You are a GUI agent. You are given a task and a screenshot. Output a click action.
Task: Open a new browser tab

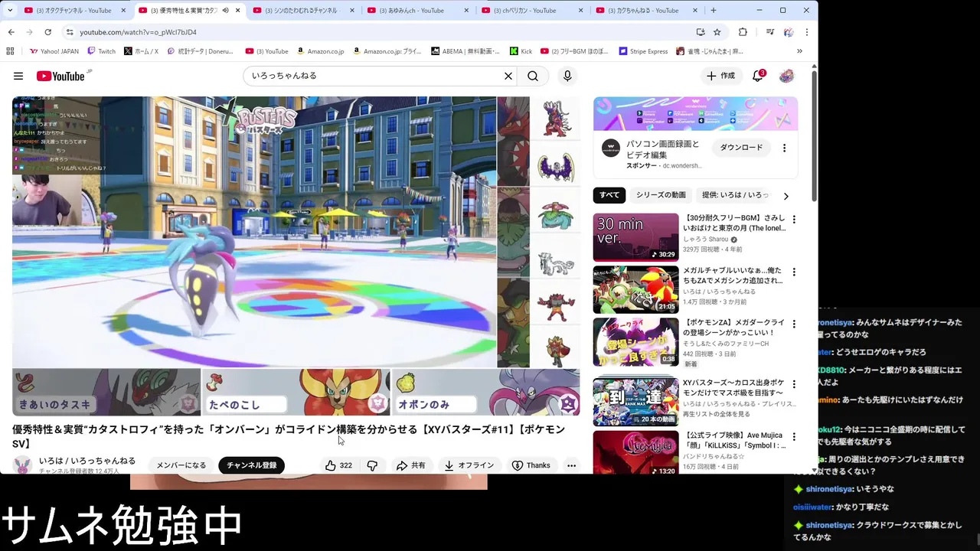coord(714,11)
